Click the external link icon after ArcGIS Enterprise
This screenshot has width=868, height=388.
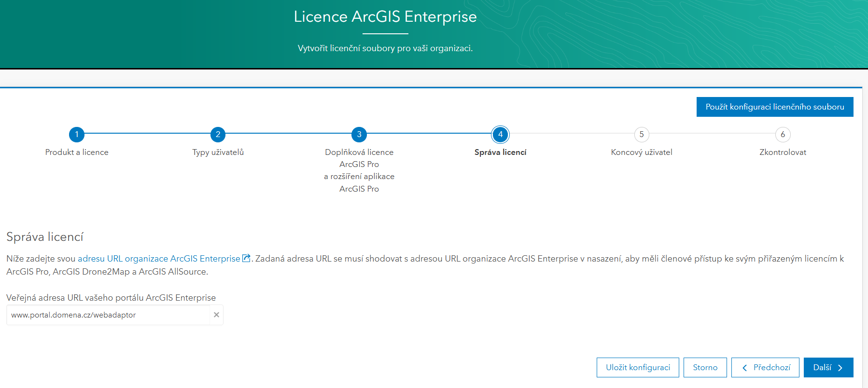coord(246,258)
